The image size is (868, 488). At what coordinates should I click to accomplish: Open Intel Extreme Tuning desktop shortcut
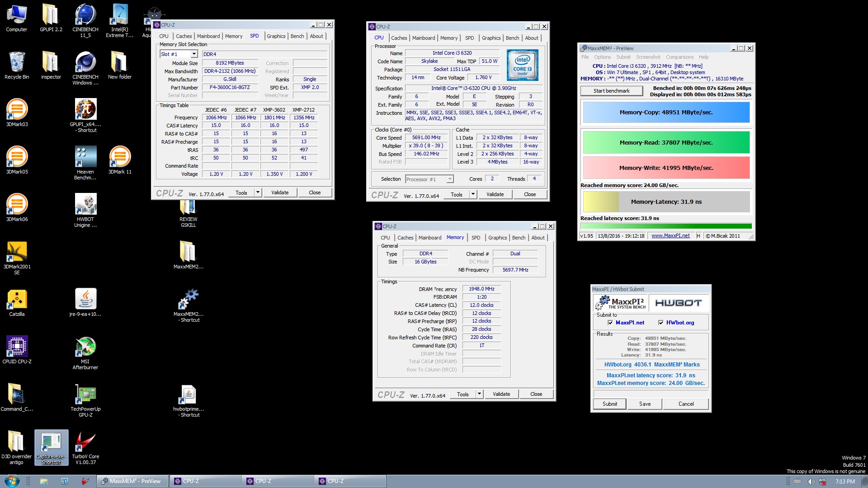[120, 21]
